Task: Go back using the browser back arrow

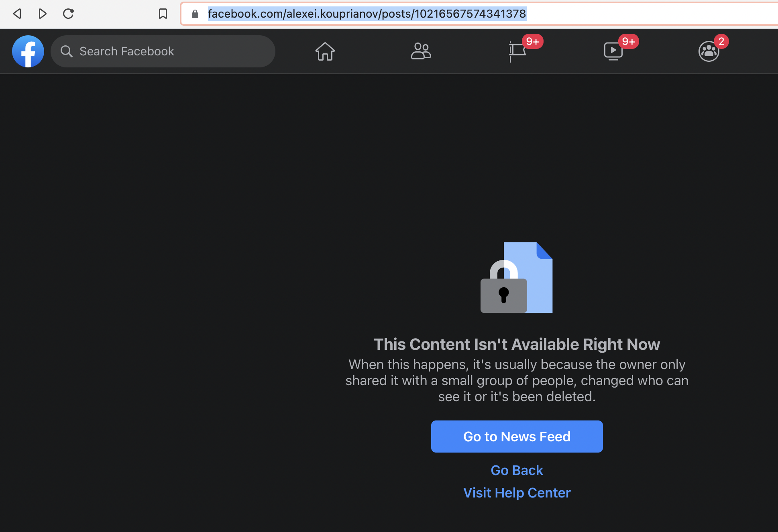Action: tap(17, 14)
